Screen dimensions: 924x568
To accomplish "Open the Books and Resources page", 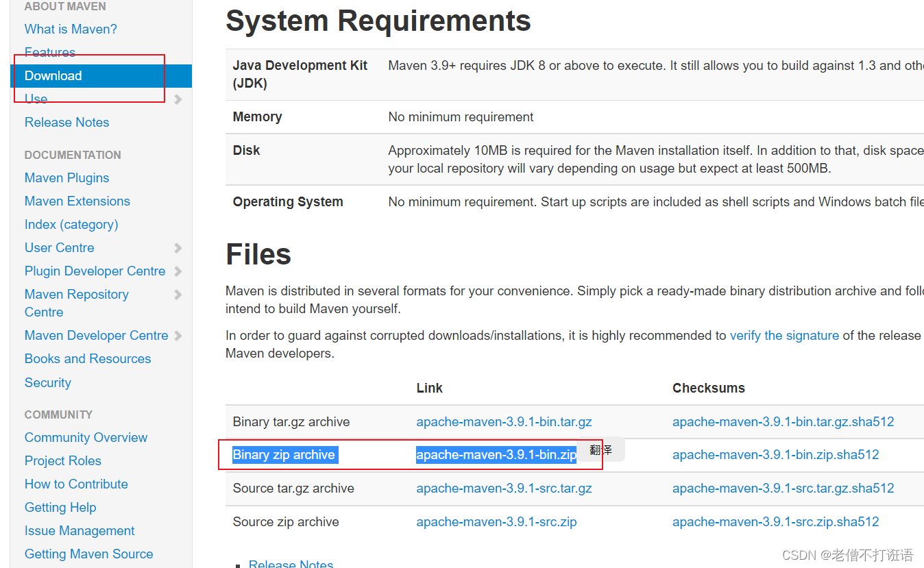I will click(87, 358).
